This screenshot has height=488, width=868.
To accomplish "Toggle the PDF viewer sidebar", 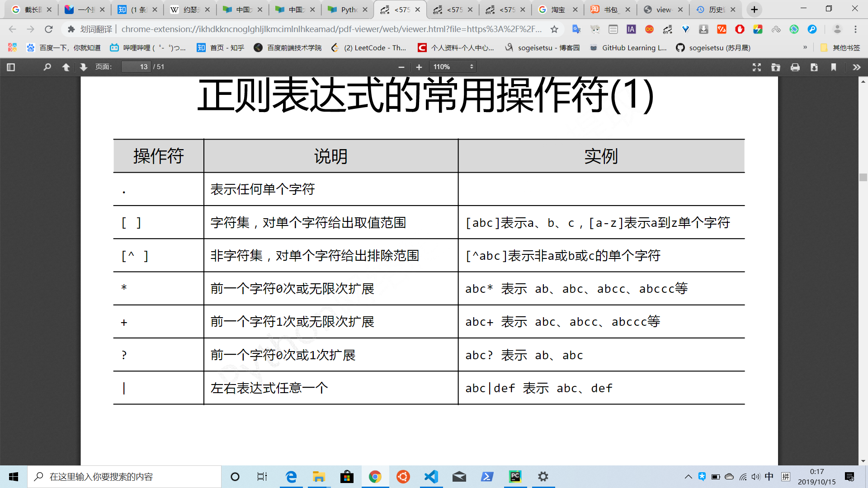I will click(11, 67).
